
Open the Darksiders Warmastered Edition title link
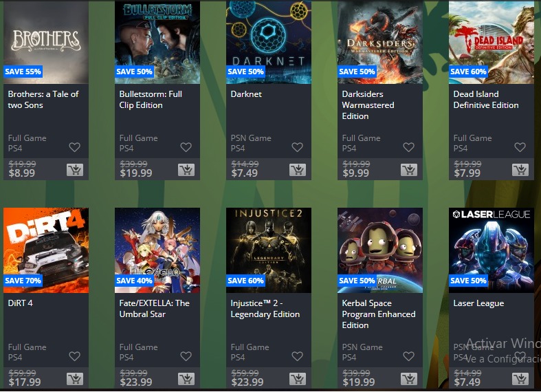pyautogui.click(x=368, y=105)
